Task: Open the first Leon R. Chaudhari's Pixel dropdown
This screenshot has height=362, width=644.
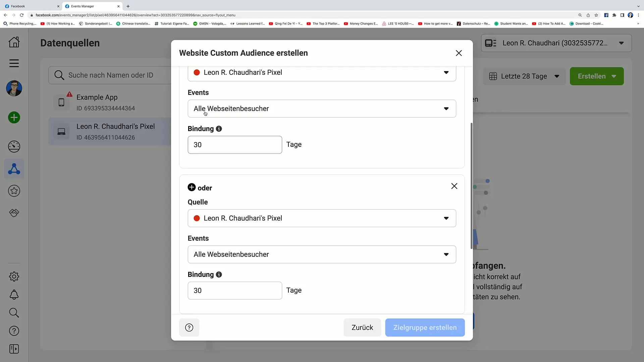Action: point(322,73)
